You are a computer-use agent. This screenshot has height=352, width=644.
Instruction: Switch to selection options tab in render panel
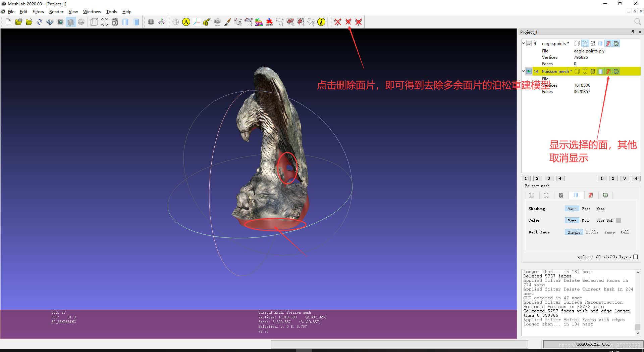point(591,195)
